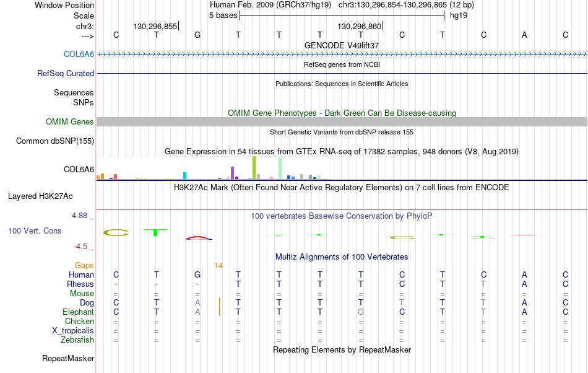Click the red A-shaped PhyloP conservation logo
Image resolution: width=588 pixels, height=373 pixels.
[x=199, y=237]
